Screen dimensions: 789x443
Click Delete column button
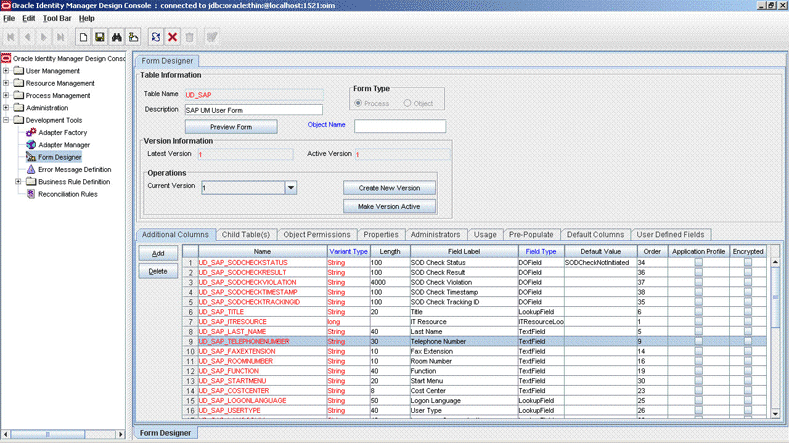(x=158, y=271)
